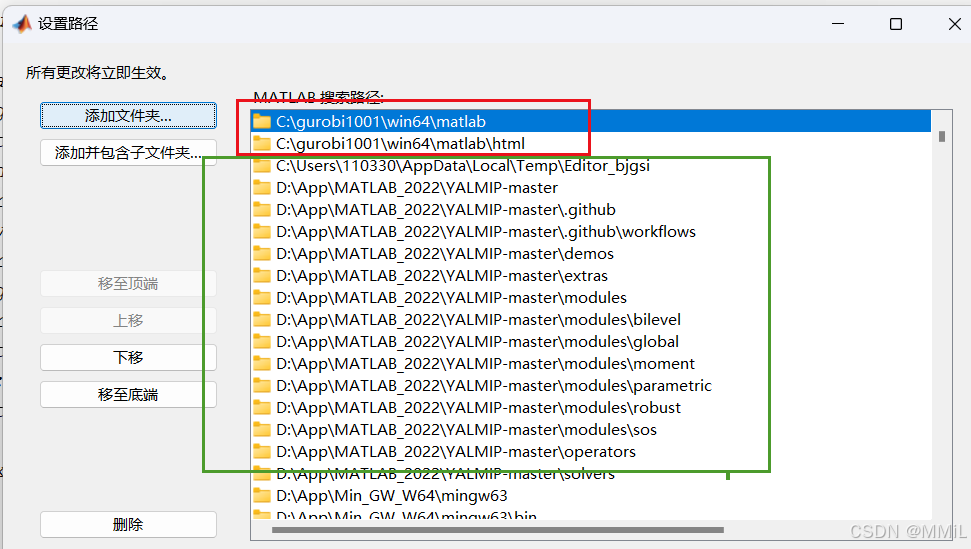Select the modules\moment path

[x=486, y=363]
